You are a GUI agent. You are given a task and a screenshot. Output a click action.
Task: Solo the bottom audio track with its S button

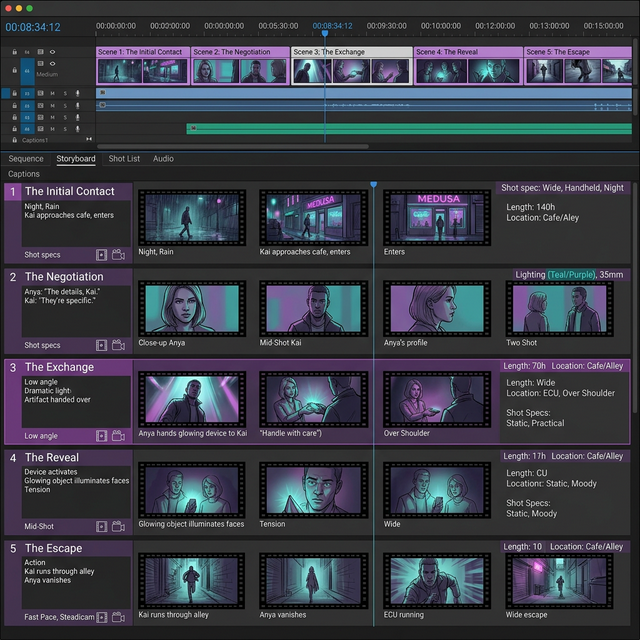coord(65,129)
